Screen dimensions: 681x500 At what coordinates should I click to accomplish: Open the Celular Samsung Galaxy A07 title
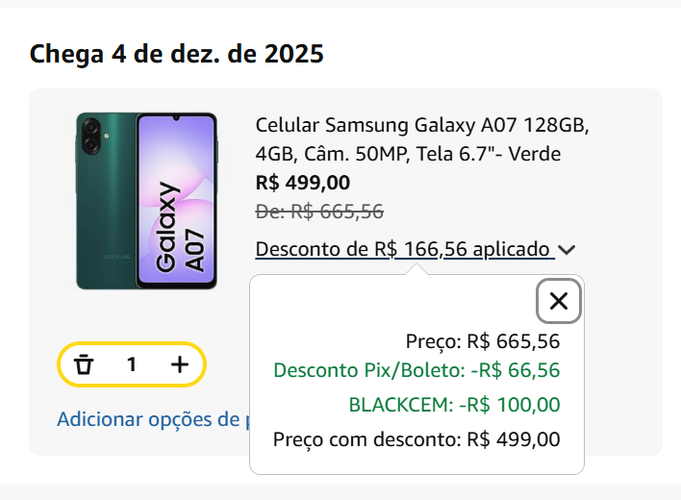coord(422,127)
